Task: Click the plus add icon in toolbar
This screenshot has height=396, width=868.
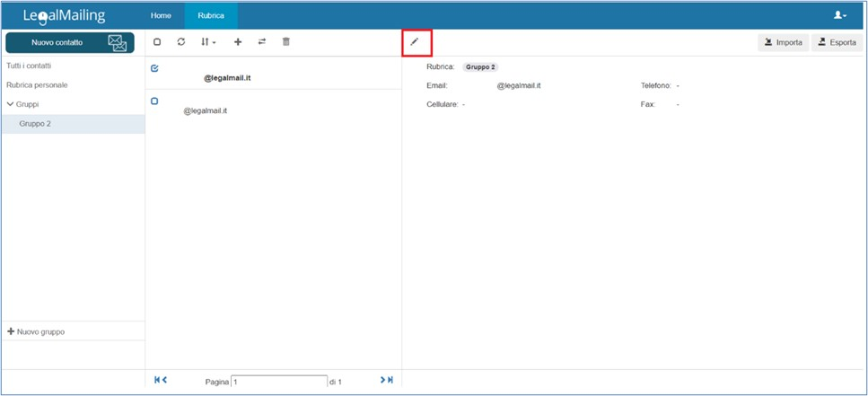Action: (238, 42)
